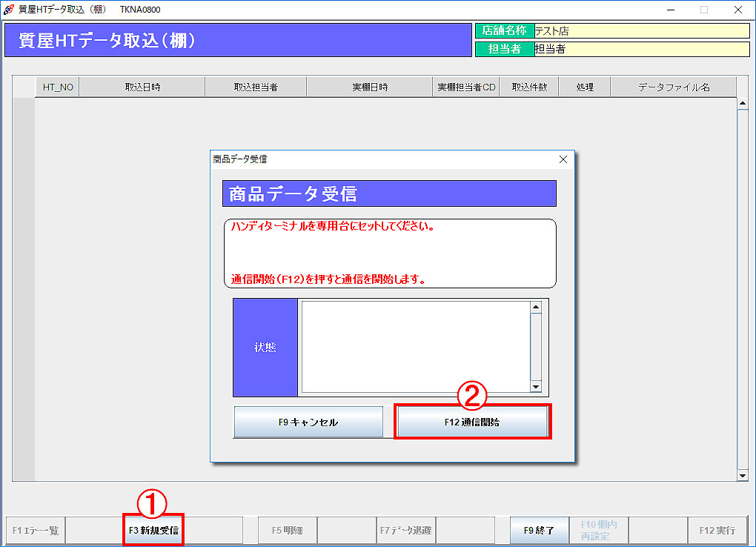
Task: Click the データファイル名 column header
Action: [674, 87]
